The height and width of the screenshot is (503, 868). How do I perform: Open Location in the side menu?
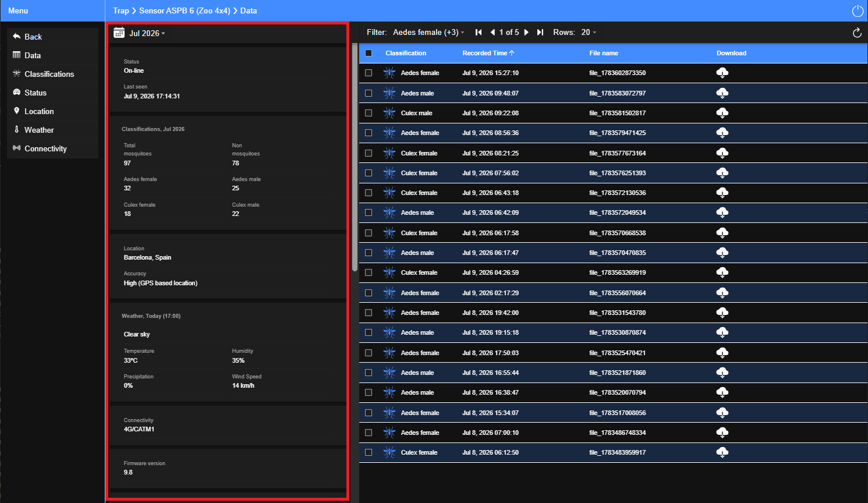[53, 111]
